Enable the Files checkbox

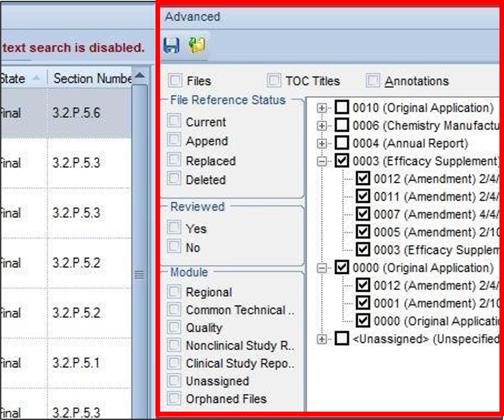tap(175, 80)
